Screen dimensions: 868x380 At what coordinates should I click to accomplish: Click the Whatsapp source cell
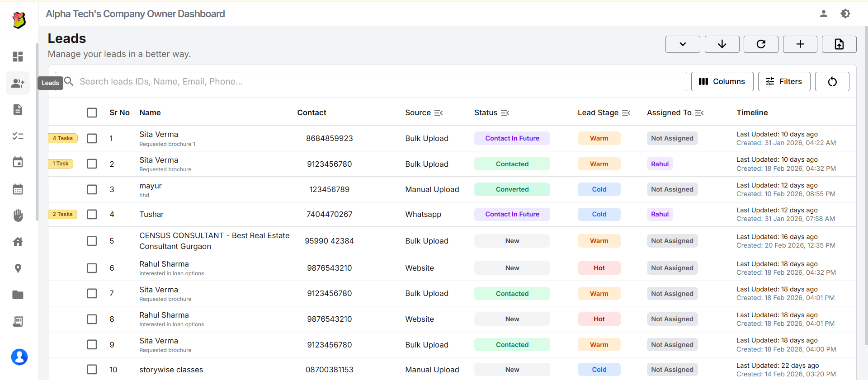coord(423,214)
